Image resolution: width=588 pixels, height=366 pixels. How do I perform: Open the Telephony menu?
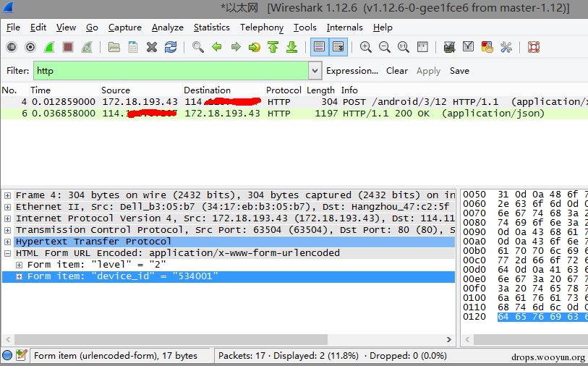262,27
